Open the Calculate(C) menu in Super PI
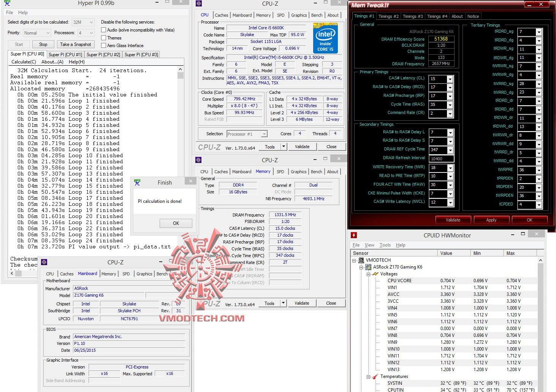The width and height of the screenshot is (556, 392). click(24, 62)
